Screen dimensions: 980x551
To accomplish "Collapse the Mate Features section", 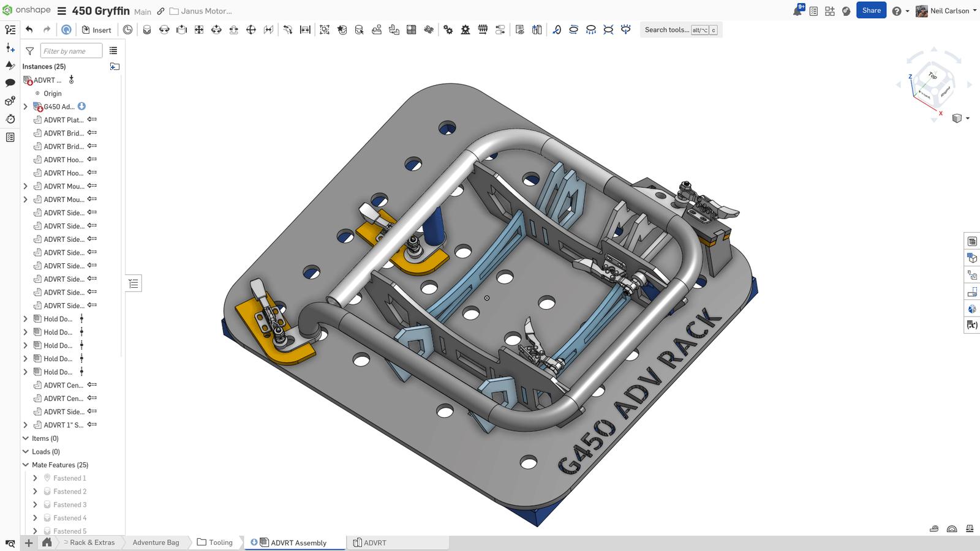I will (25, 465).
